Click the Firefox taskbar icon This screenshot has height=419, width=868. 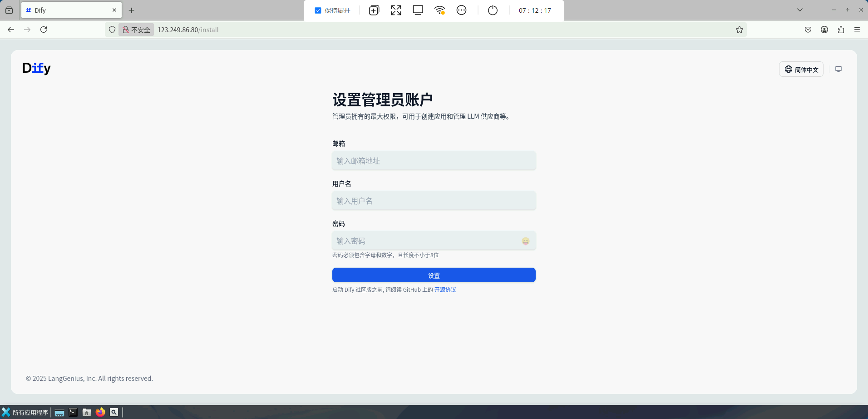tap(100, 412)
